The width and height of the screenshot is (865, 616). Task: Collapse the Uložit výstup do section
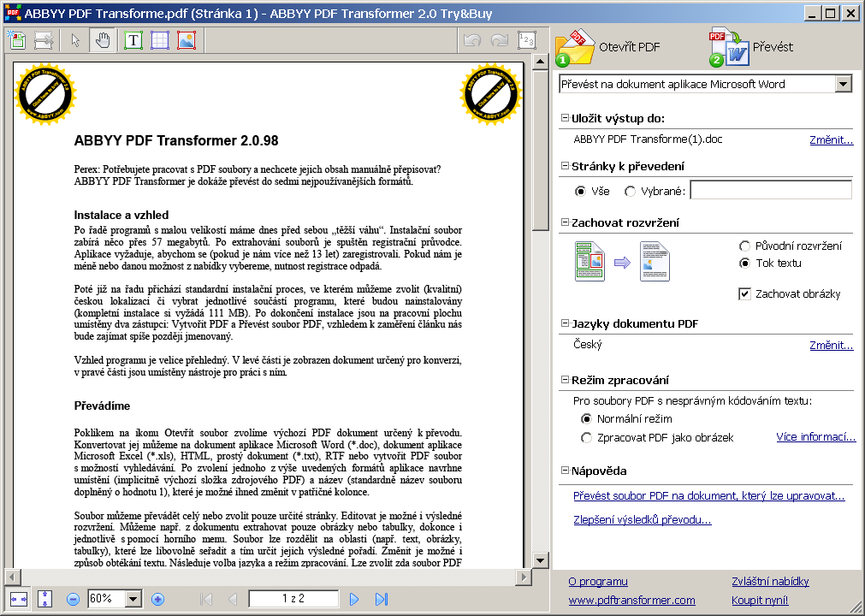565,118
